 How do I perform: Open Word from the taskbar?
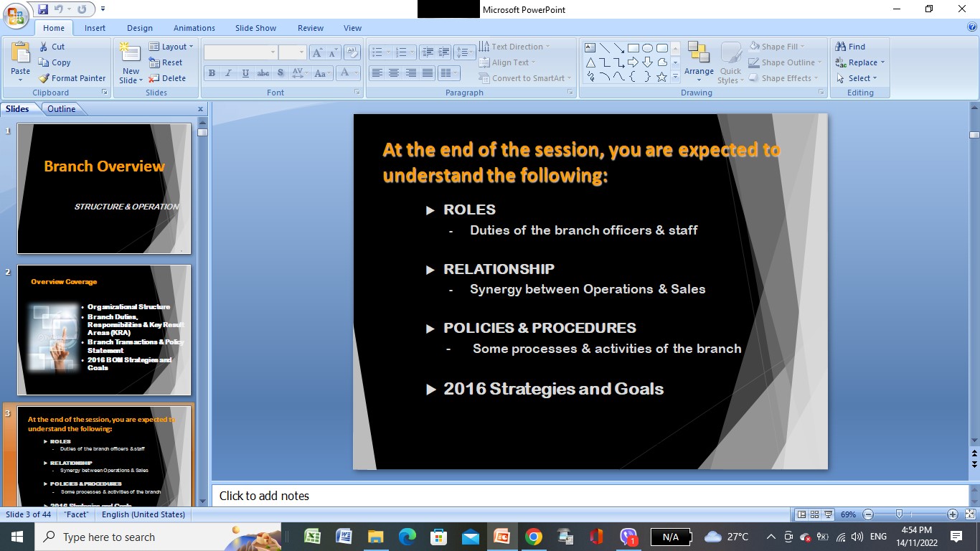pyautogui.click(x=344, y=537)
